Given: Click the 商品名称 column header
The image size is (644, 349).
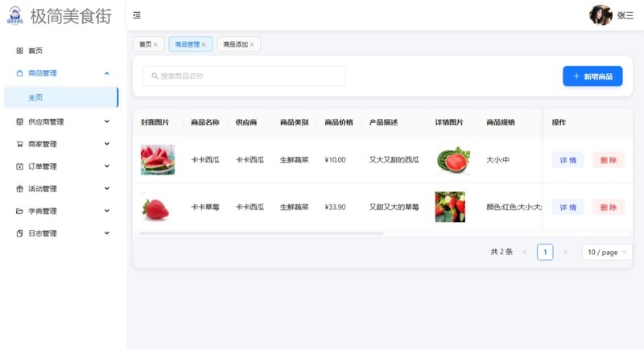Looking at the screenshot, I should pos(205,122).
